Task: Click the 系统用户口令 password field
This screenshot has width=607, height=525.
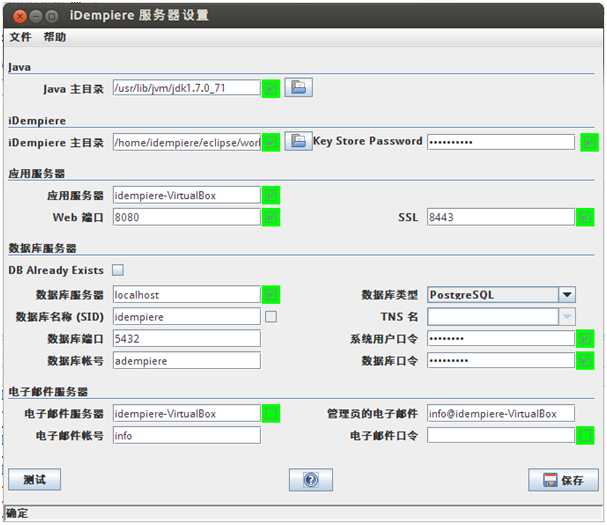Action: click(x=501, y=339)
